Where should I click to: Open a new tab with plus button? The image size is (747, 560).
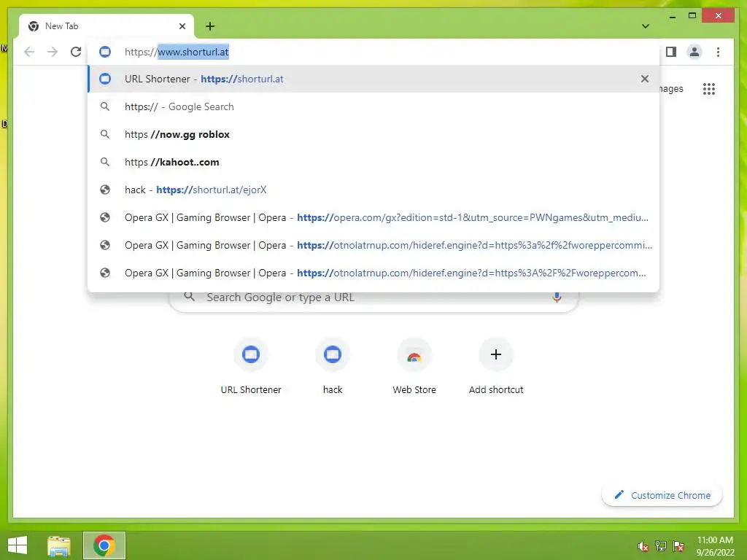point(210,26)
